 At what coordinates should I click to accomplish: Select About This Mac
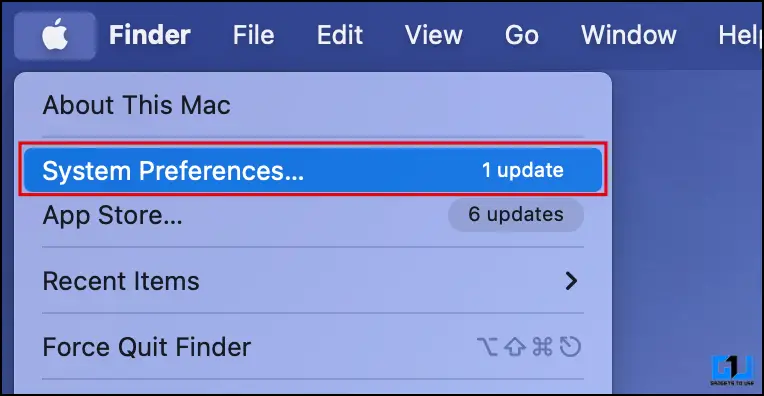coord(136,105)
